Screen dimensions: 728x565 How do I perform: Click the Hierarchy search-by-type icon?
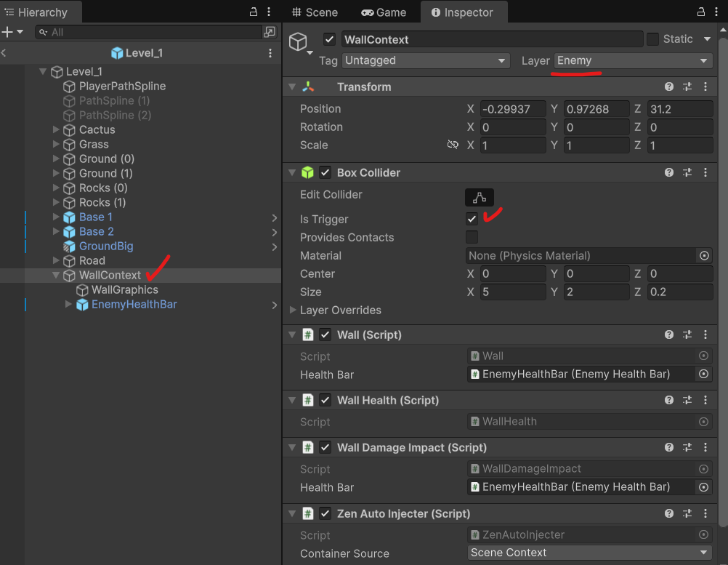point(270,32)
